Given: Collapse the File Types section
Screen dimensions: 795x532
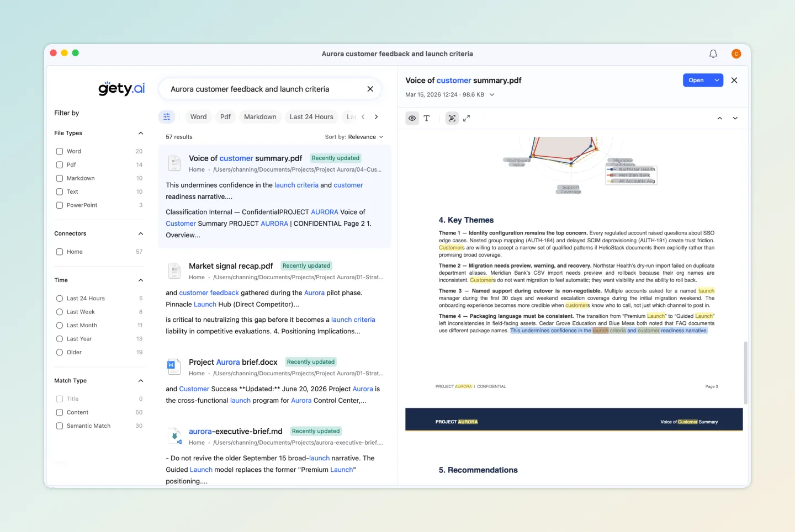Looking at the screenshot, I should 141,133.
